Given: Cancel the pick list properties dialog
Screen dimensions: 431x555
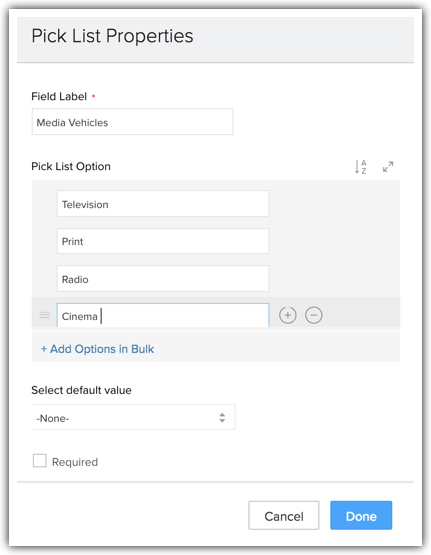Looking at the screenshot, I should click(284, 516).
